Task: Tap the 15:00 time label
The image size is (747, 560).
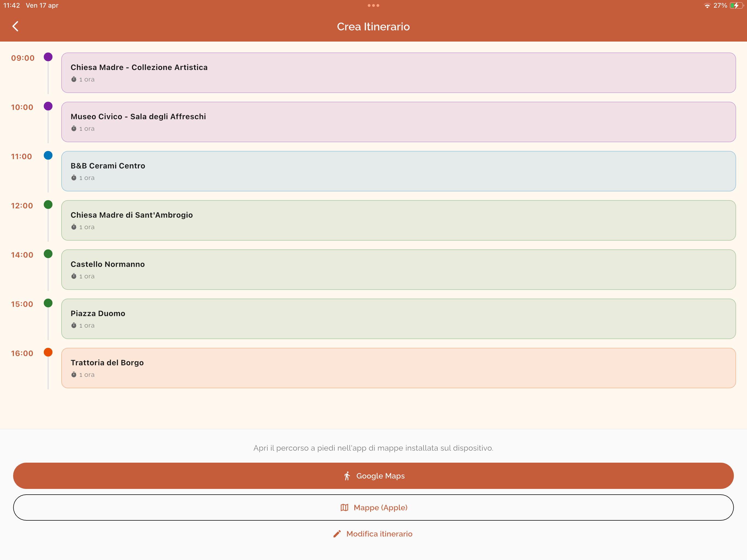Action: tap(22, 304)
